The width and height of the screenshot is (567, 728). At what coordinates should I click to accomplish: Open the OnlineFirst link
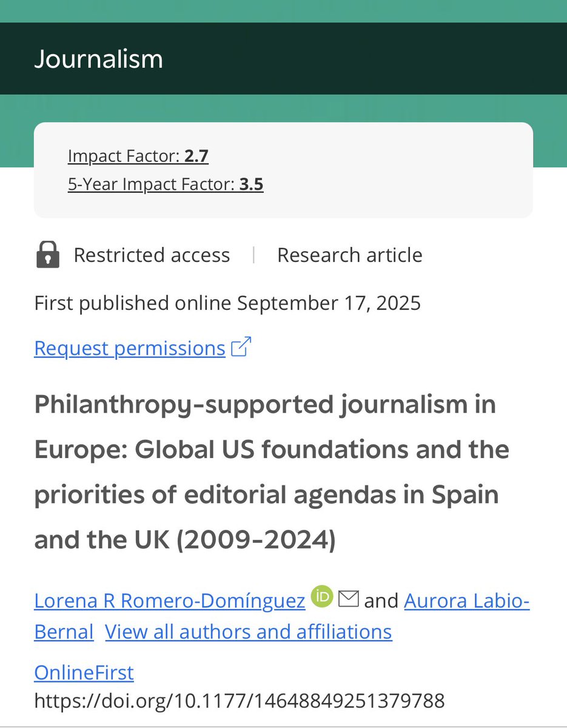(84, 673)
